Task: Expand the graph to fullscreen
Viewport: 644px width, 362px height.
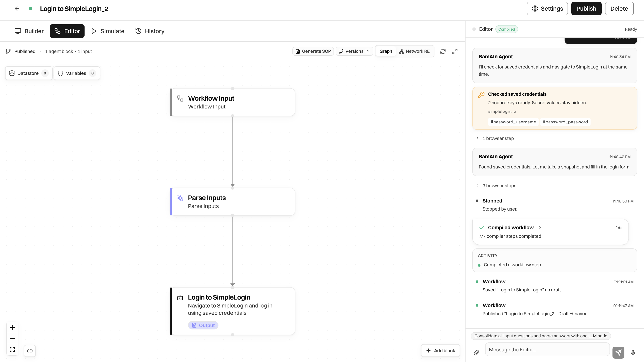Action: point(455,51)
